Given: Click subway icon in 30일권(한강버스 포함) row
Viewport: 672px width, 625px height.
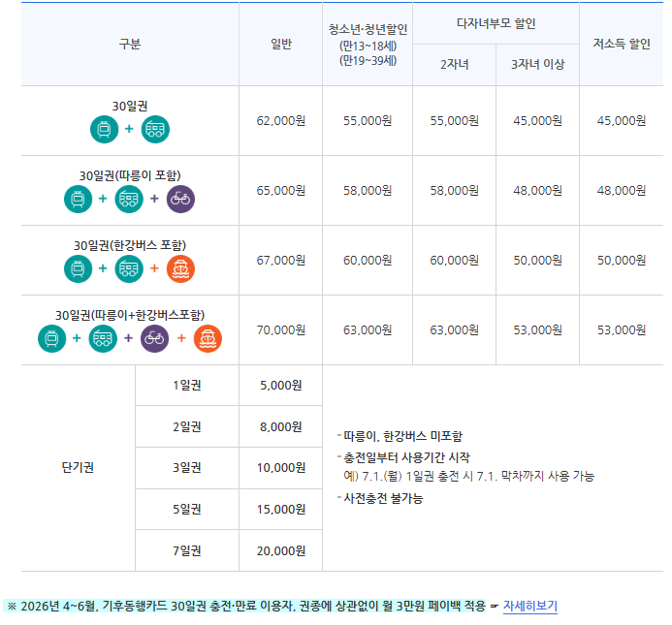Looking at the screenshot, I should [x=78, y=269].
